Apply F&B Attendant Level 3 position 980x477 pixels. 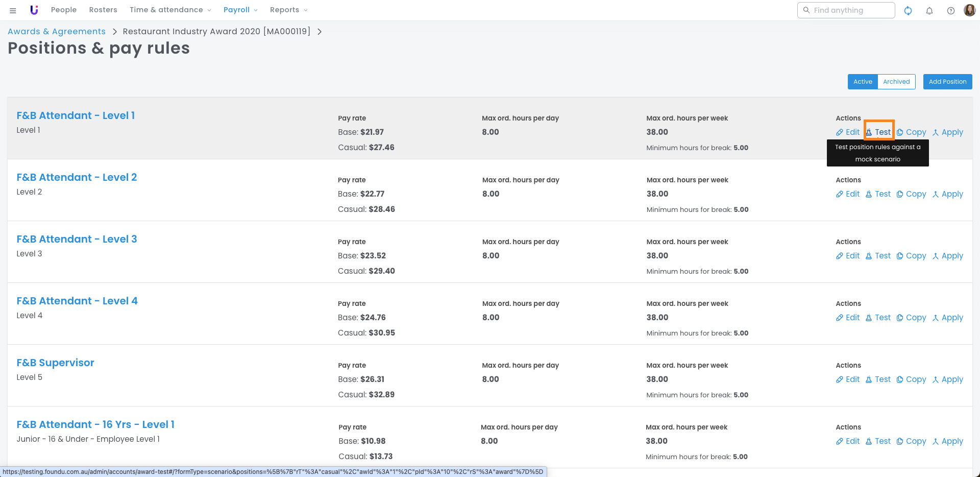[x=948, y=256]
